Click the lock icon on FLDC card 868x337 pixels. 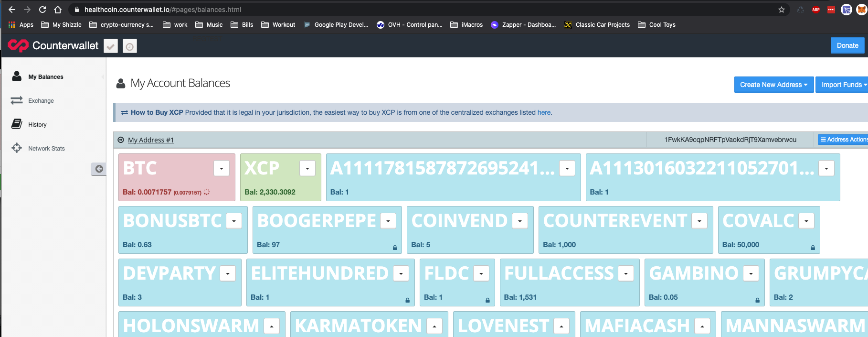click(487, 300)
